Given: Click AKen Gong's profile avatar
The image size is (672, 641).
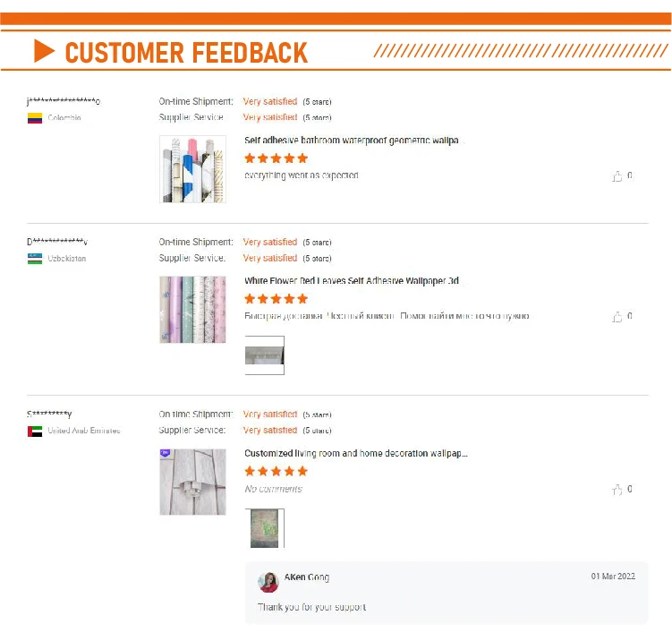Looking at the screenshot, I should pyautogui.click(x=268, y=582).
